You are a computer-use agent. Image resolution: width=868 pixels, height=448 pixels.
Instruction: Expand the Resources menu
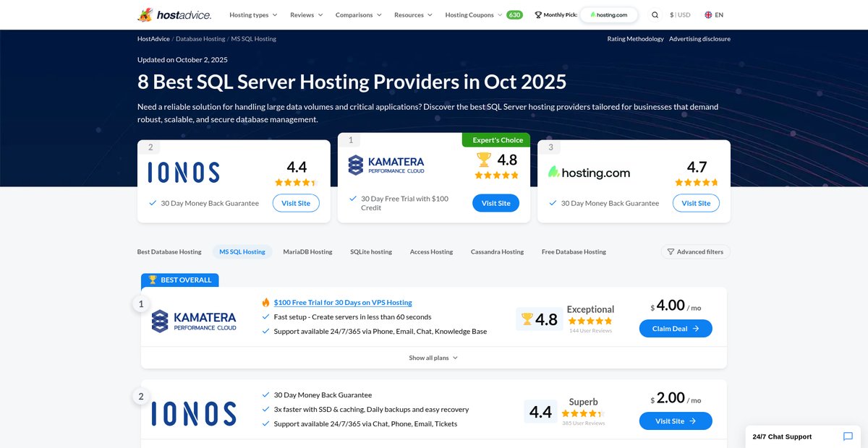point(413,14)
